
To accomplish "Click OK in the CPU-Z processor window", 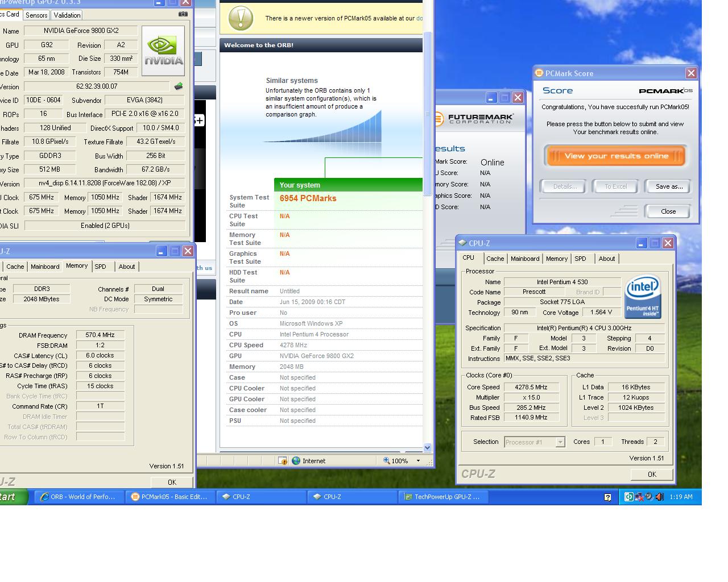I will click(x=652, y=475).
